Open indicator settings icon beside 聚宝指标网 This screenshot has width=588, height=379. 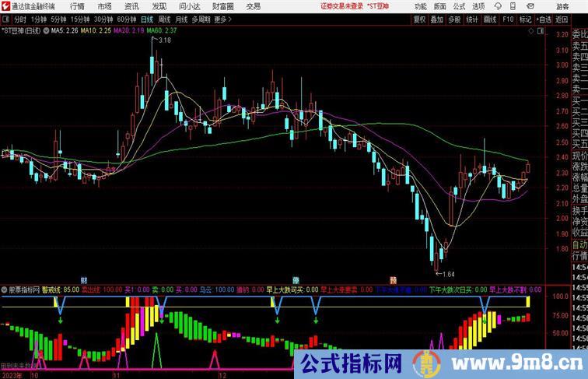pos(5,290)
